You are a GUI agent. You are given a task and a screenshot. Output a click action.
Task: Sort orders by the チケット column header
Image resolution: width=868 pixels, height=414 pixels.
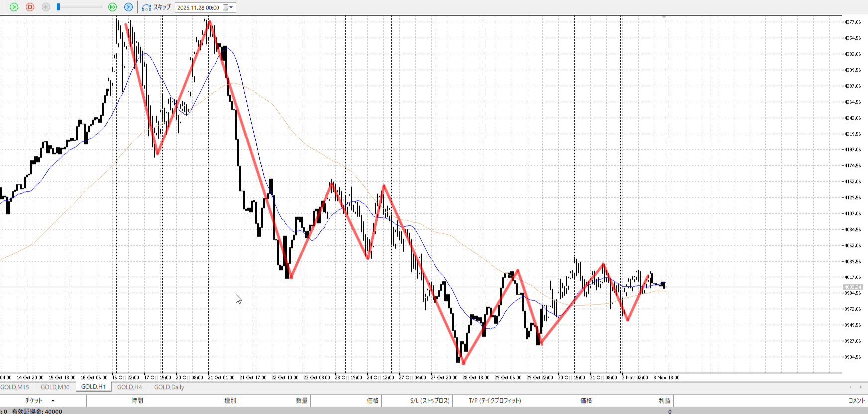[x=34, y=401]
